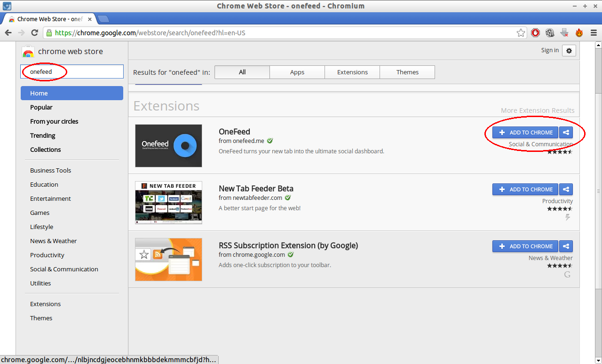Share RSS Subscription Extension via share icon
Image resolution: width=602 pixels, height=364 pixels.
566,246
